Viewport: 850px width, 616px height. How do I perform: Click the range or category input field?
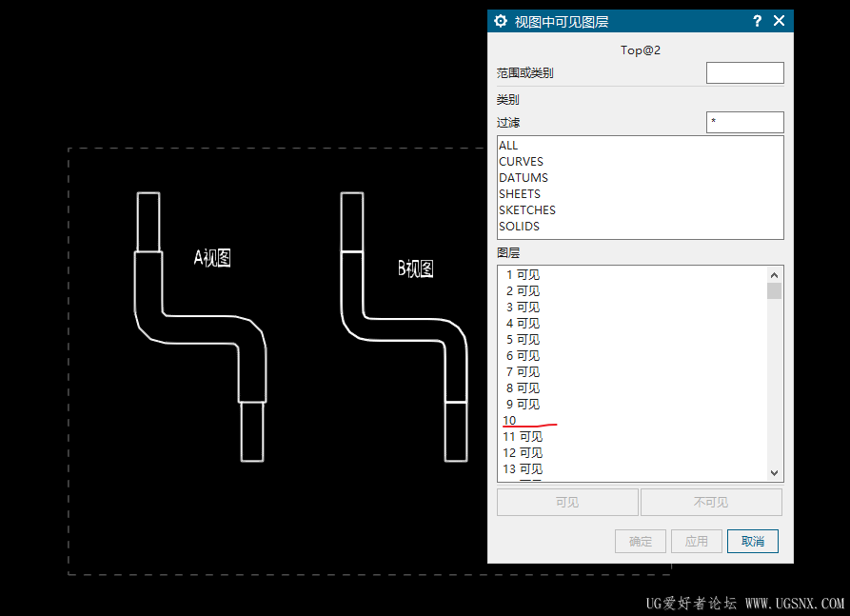(x=744, y=73)
